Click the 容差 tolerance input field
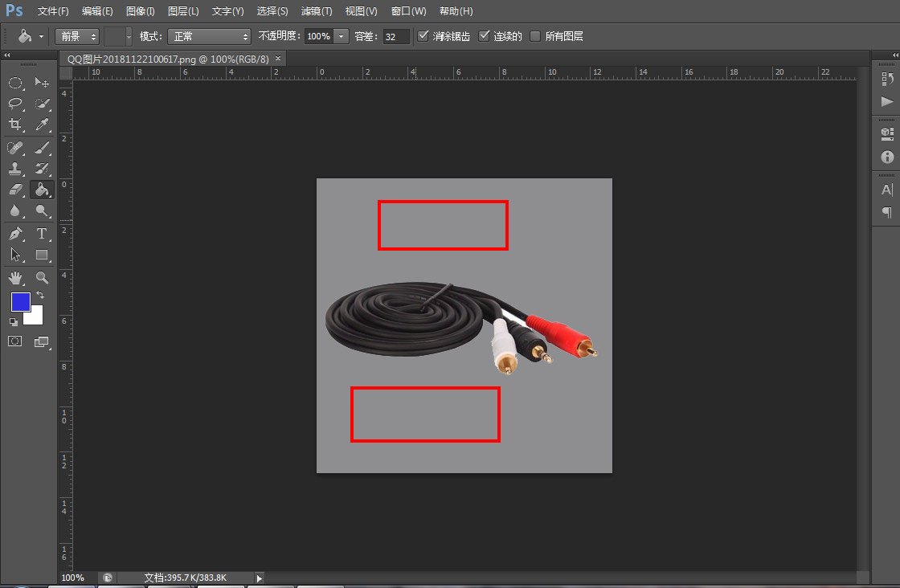 pyautogui.click(x=395, y=36)
